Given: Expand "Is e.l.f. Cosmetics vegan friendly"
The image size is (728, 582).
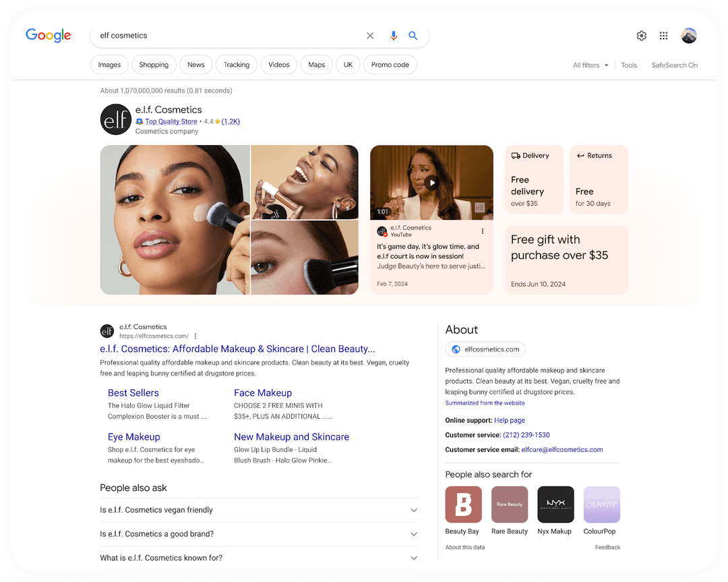Looking at the screenshot, I should [259, 510].
